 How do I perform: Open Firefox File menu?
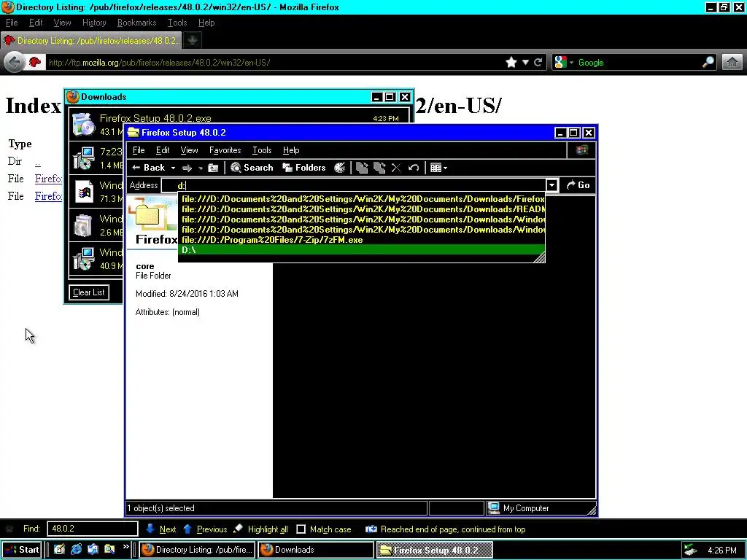(x=12, y=23)
